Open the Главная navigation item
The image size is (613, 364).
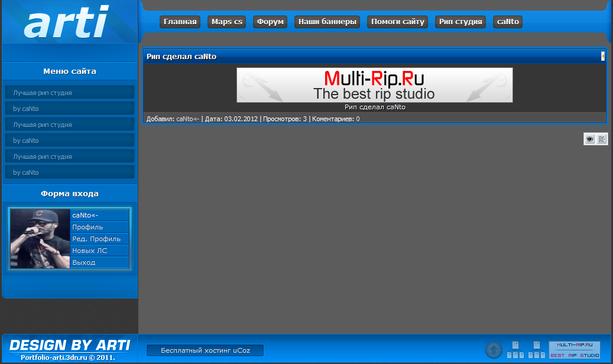[180, 22]
